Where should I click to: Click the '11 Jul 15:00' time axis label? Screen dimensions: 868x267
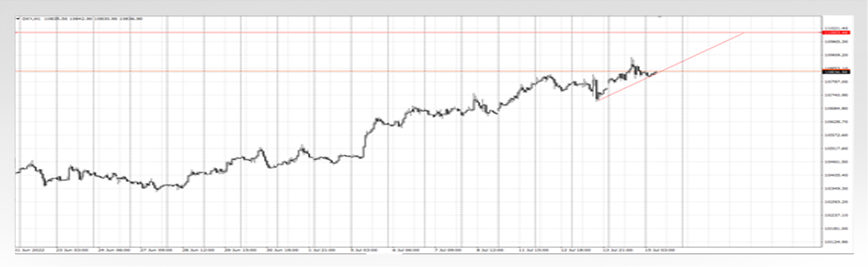click(533, 250)
